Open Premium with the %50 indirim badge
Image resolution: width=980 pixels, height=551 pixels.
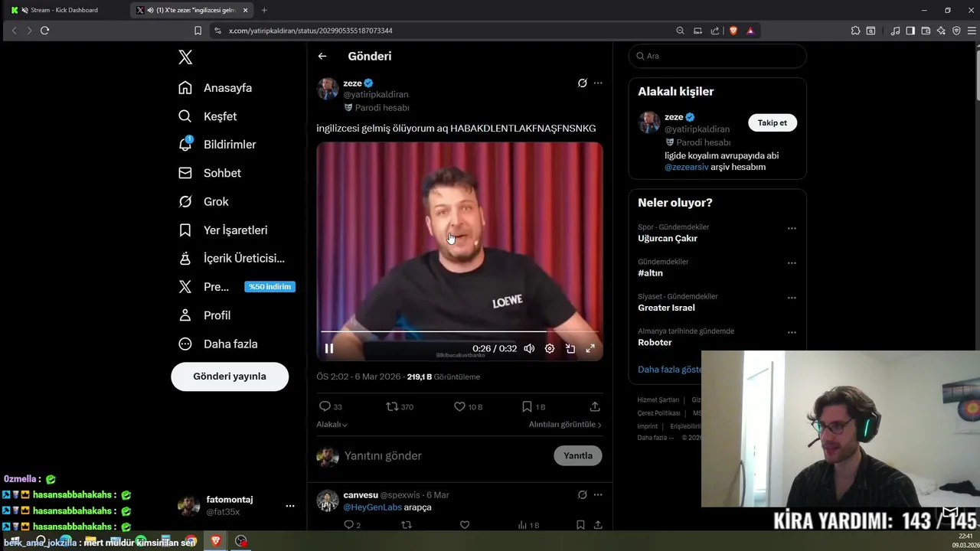click(x=237, y=287)
